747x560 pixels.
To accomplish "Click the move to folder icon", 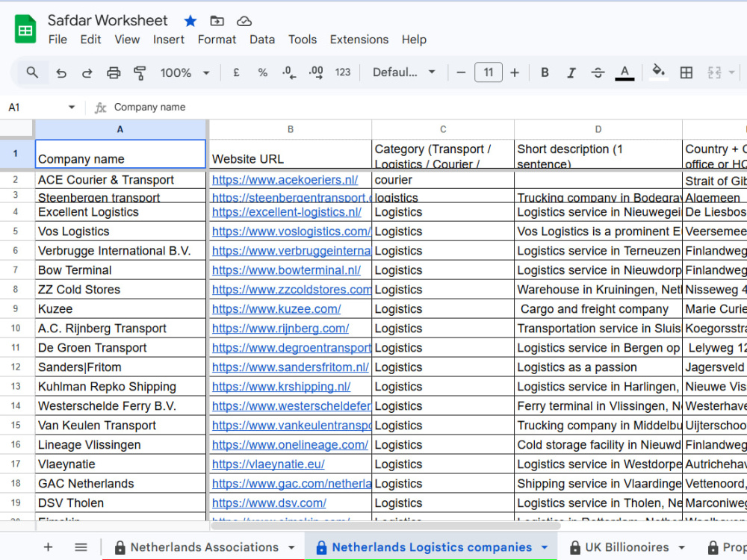I will click(x=217, y=21).
